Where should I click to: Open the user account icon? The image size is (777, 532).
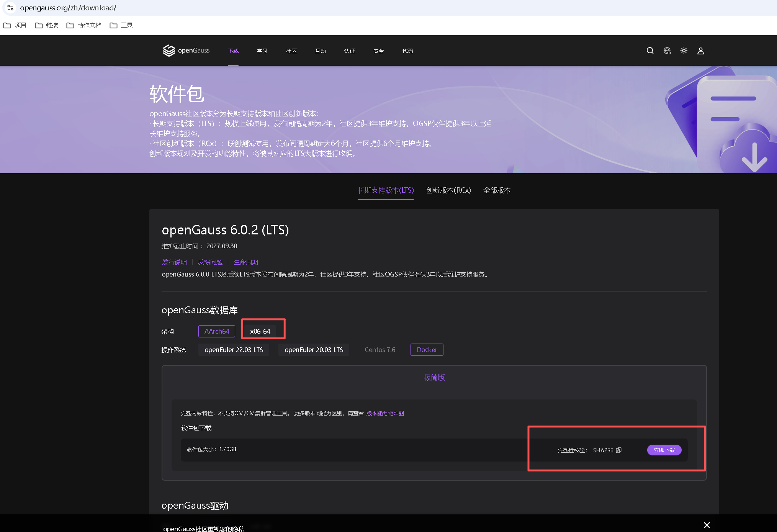701,51
